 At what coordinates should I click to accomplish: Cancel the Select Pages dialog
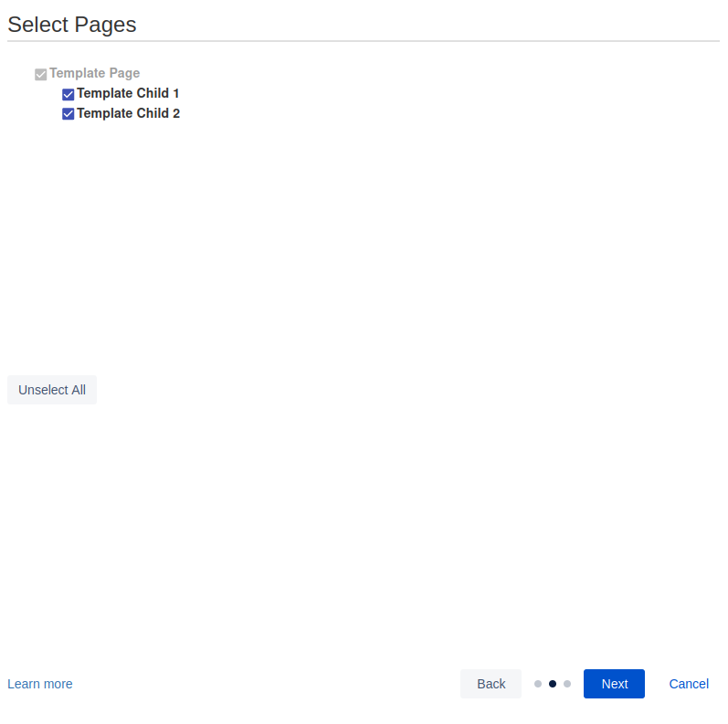pos(689,684)
